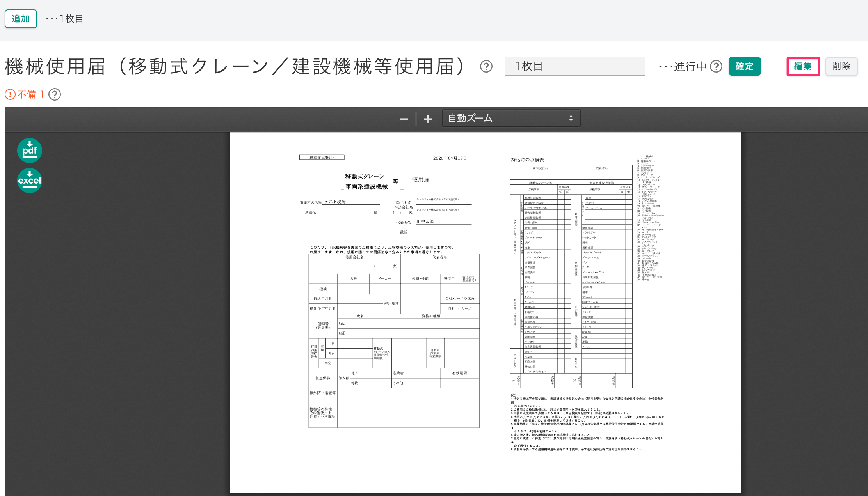The width and height of the screenshot is (868, 496).
Task: Click the ···進行中 status text
Action: click(683, 67)
